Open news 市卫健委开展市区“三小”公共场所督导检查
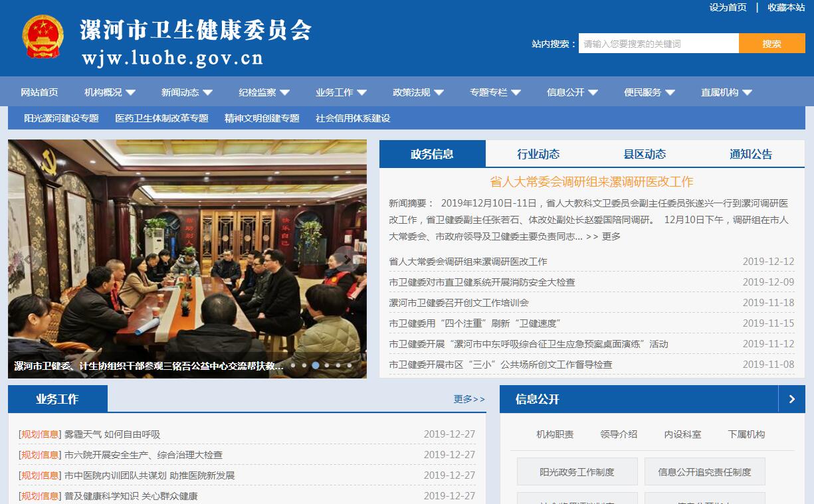This screenshot has height=504, width=814. coord(500,365)
